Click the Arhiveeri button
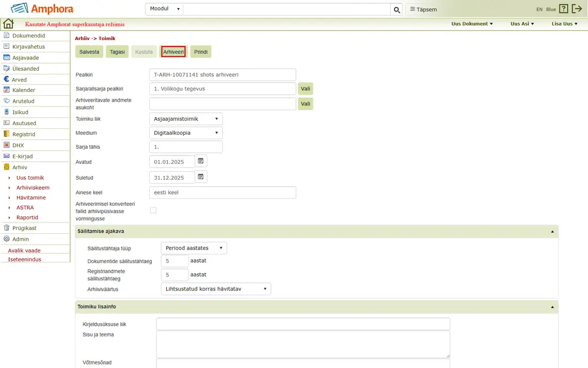This screenshot has height=368, width=588. pos(173,52)
